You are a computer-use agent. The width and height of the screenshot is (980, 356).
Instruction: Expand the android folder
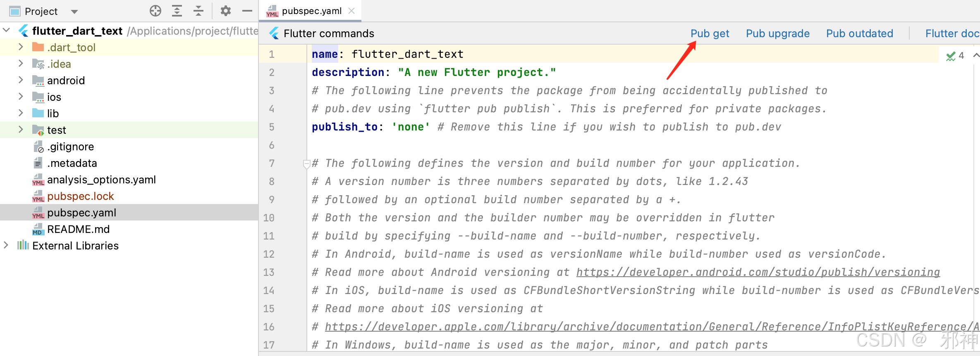tap(21, 80)
